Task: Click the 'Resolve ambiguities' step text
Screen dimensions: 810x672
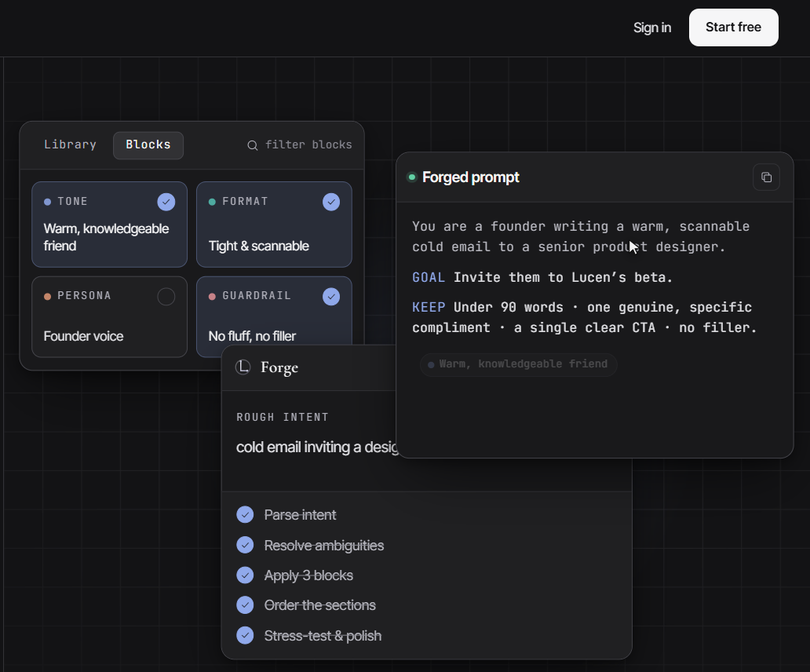Action: (324, 546)
